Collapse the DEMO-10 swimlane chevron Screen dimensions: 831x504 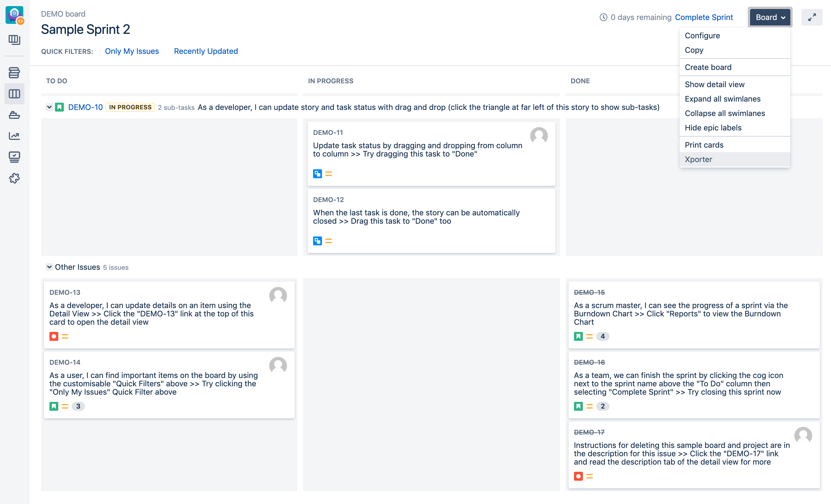point(49,107)
